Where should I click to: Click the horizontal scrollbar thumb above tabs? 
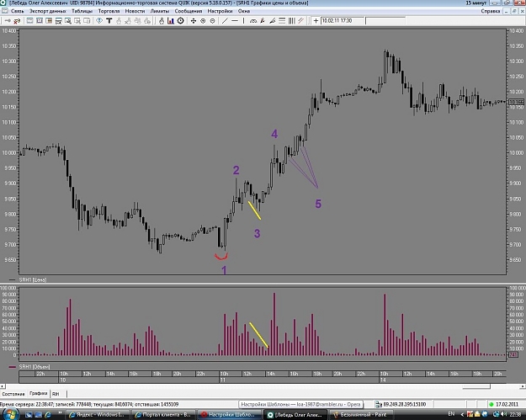click(476, 387)
